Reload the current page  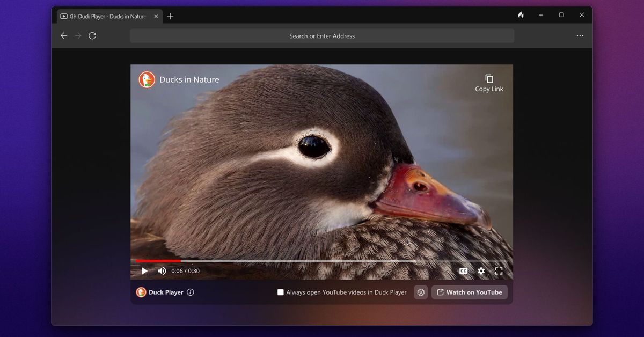pyautogui.click(x=92, y=36)
